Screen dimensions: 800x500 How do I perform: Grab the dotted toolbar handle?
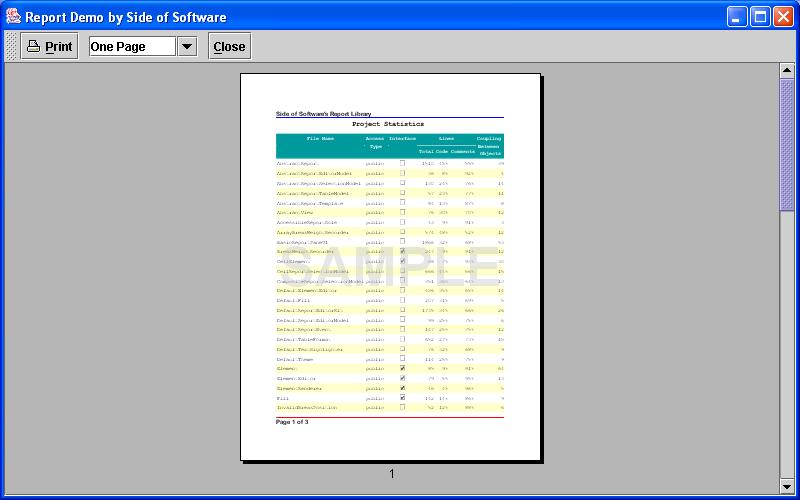pyautogui.click(x=11, y=46)
